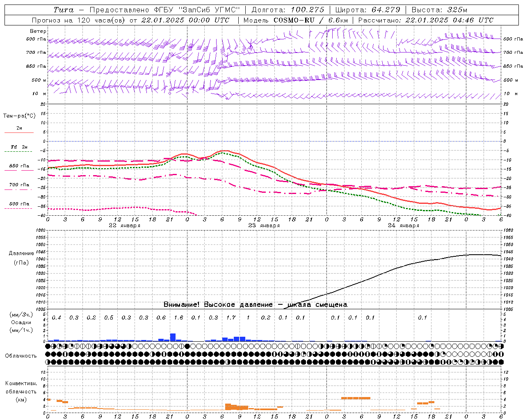Click the Td 2м legend entry
This screenshot has width=525, height=420.
[x=19, y=147]
